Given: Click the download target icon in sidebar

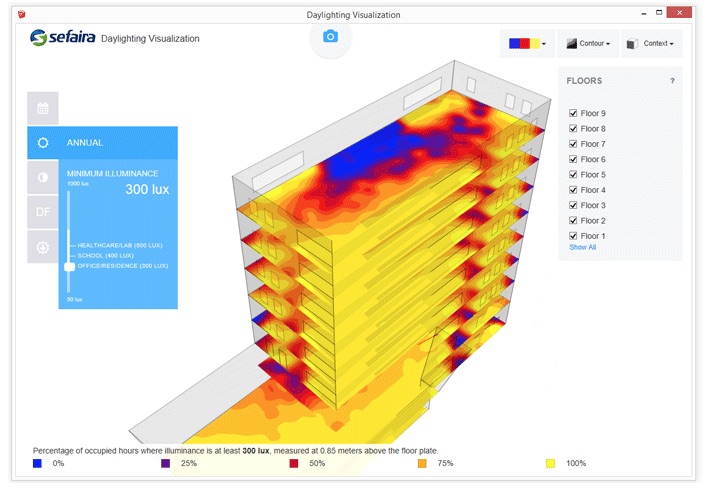Looking at the screenshot, I should [x=43, y=247].
